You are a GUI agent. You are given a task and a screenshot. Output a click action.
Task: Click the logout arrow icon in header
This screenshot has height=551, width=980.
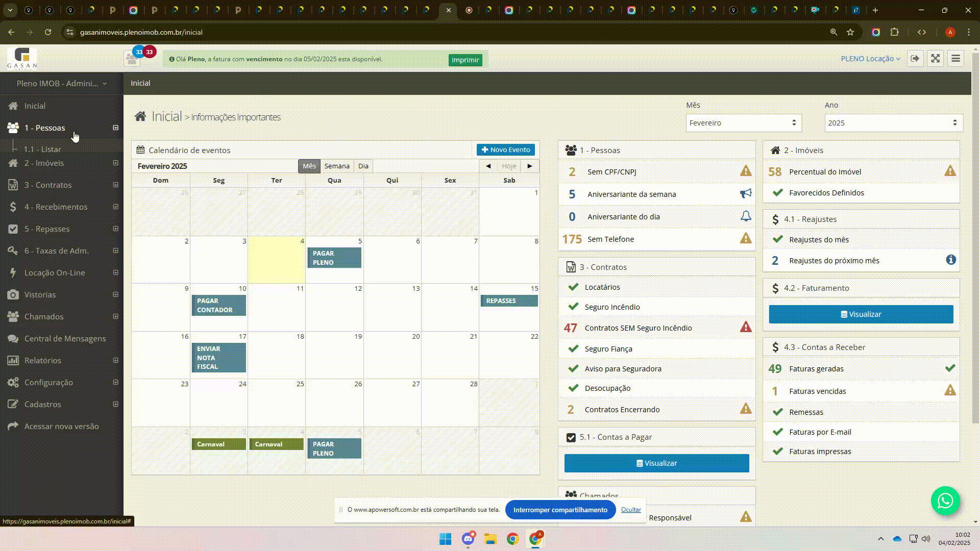click(x=915, y=59)
